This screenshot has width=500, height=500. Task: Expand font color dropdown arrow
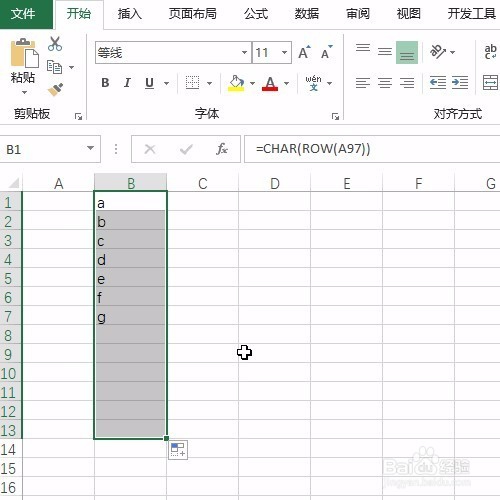[x=286, y=83]
